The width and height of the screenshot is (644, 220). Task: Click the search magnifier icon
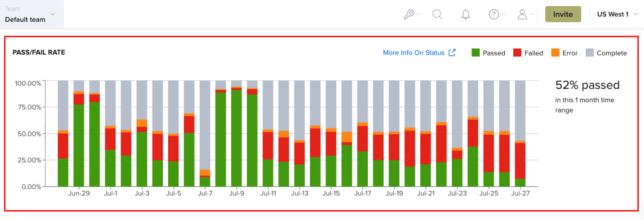click(x=438, y=14)
